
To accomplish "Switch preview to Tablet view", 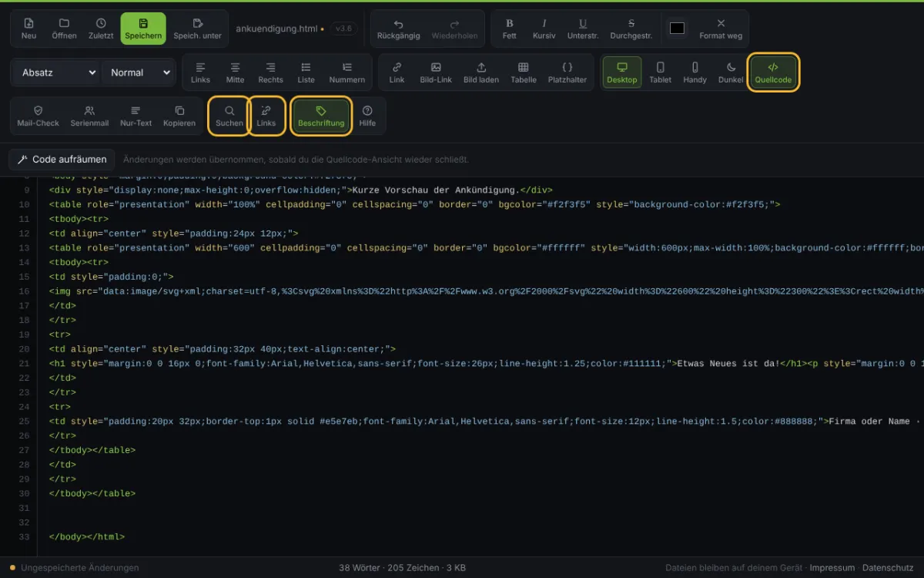I will point(661,72).
